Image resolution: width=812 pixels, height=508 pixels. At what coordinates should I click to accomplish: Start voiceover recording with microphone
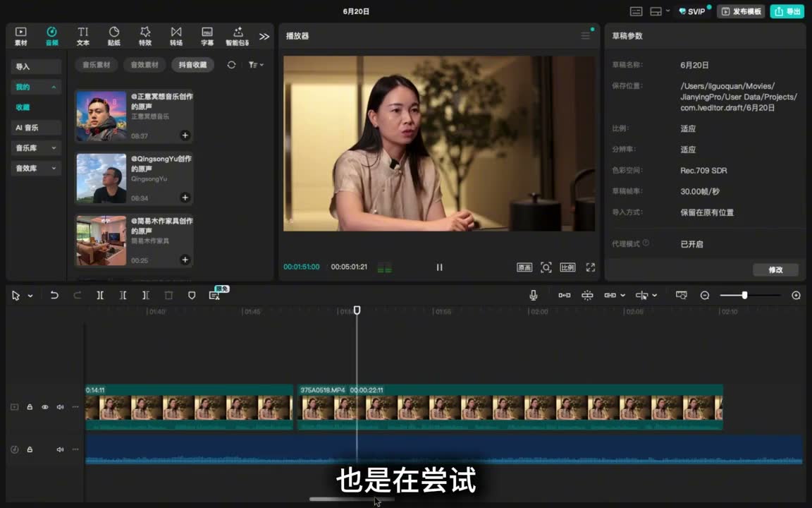tap(534, 295)
